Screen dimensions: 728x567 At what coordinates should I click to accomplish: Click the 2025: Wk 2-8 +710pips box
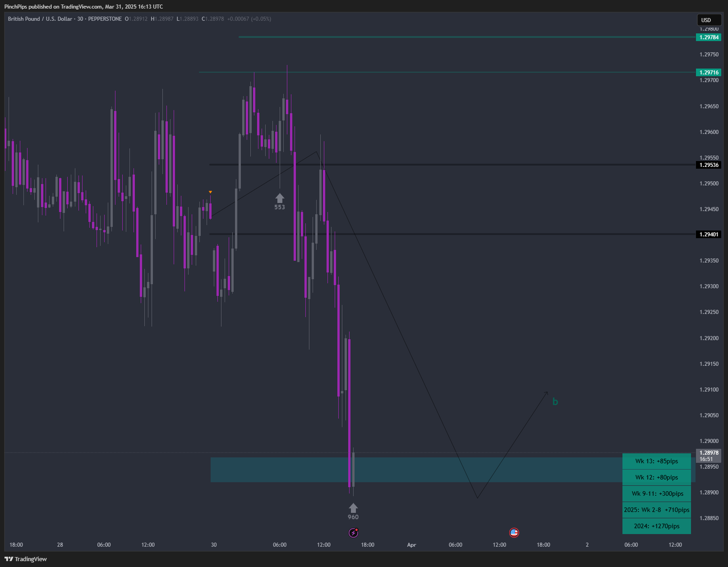point(657,510)
